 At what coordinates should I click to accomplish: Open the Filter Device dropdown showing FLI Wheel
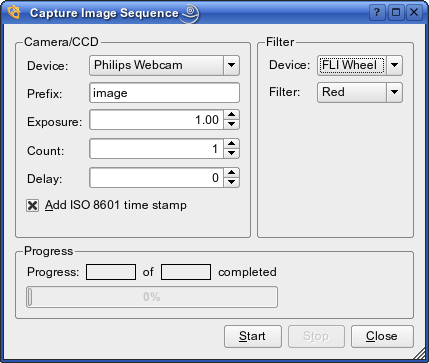[x=360, y=65]
